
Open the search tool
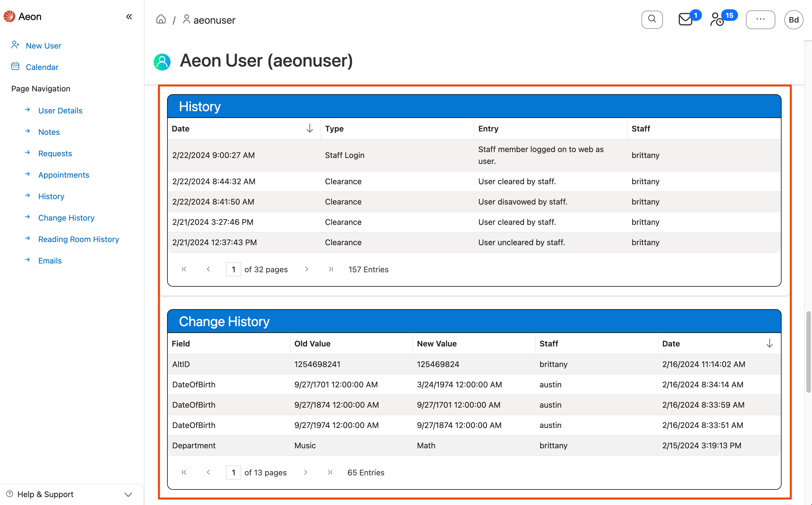tap(652, 19)
